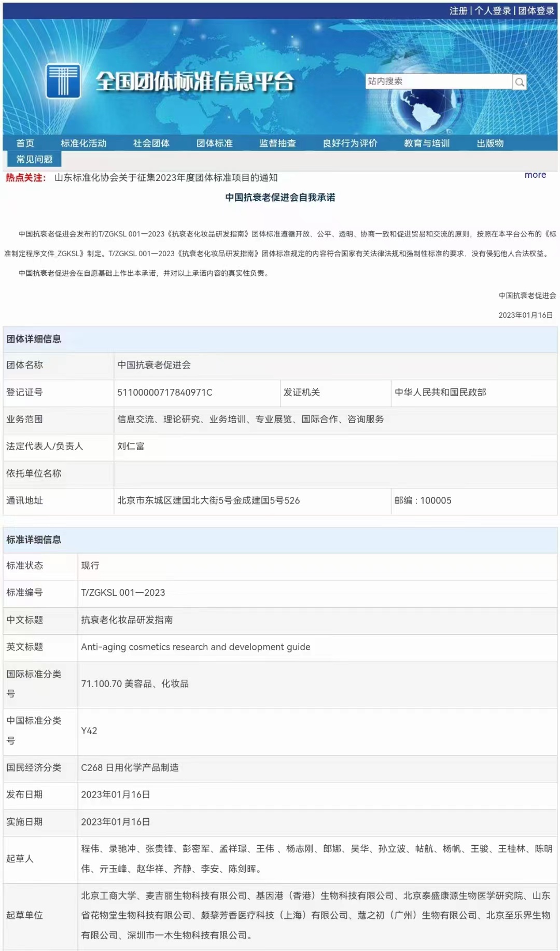
Task: Click the 发布日期 row date value
Action: pyautogui.click(x=116, y=795)
